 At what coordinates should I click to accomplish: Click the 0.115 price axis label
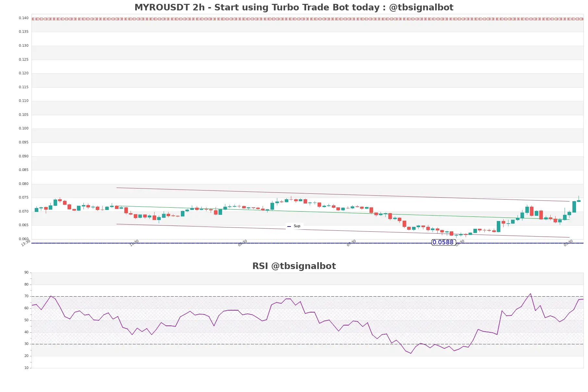click(24, 87)
